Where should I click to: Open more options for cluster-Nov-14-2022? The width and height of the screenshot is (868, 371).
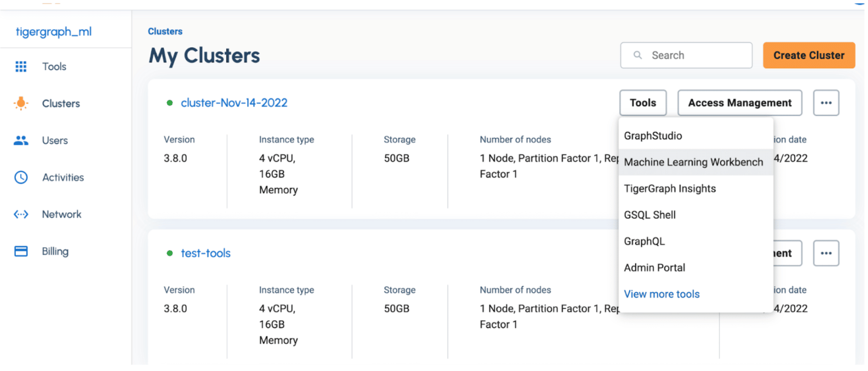826,103
